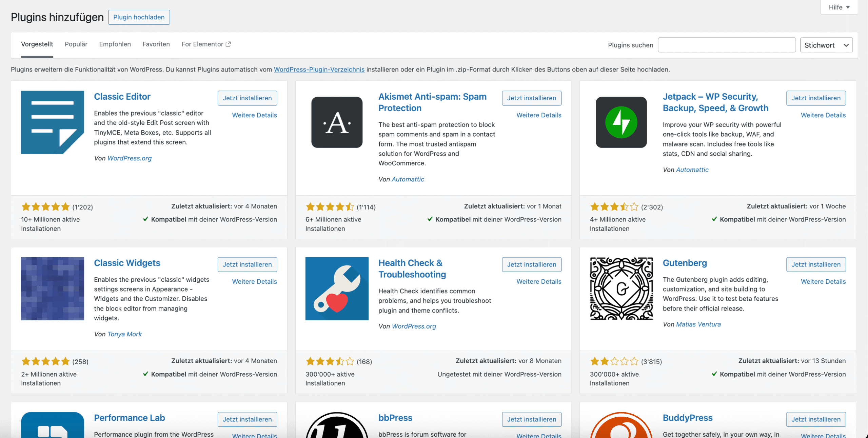
Task: Click the Jetpack plugin title link
Action: click(x=715, y=102)
